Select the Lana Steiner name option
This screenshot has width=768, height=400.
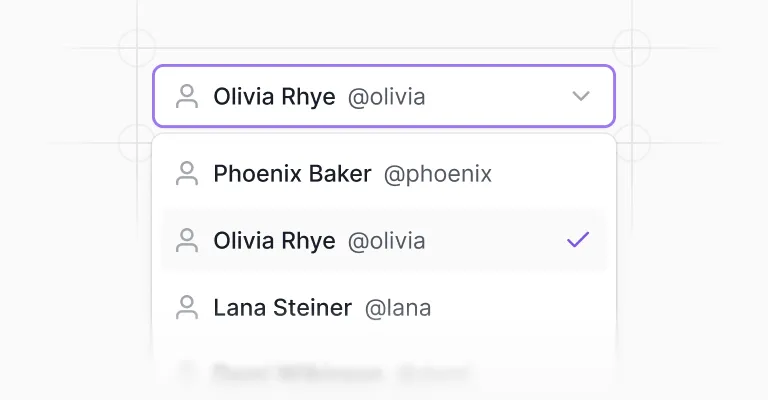[x=283, y=308]
